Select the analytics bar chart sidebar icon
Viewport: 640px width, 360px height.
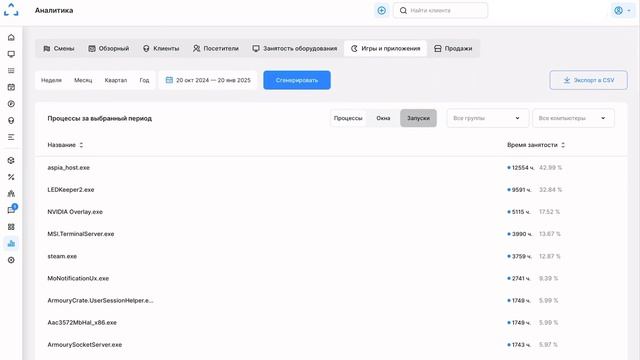tap(11, 244)
